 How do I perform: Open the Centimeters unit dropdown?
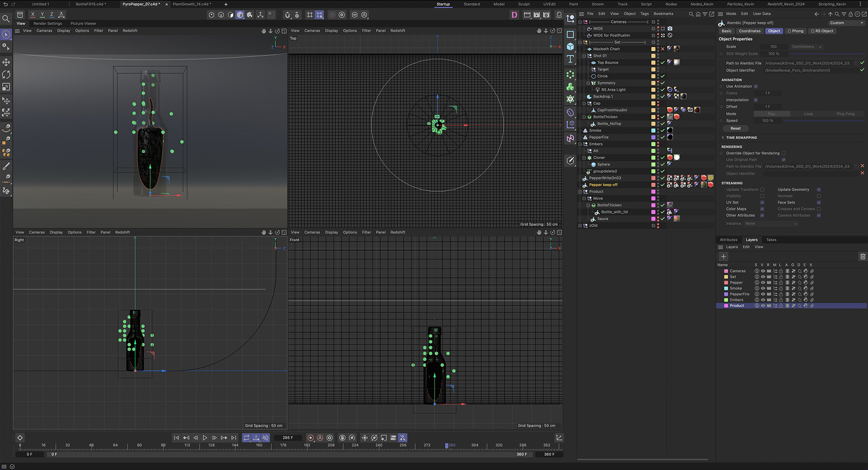(x=806, y=47)
